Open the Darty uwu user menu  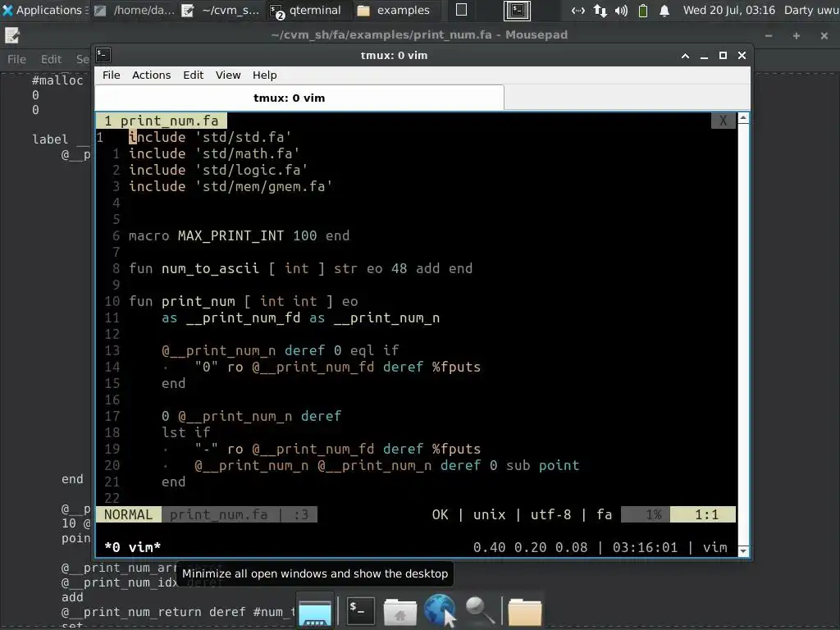pos(811,10)
